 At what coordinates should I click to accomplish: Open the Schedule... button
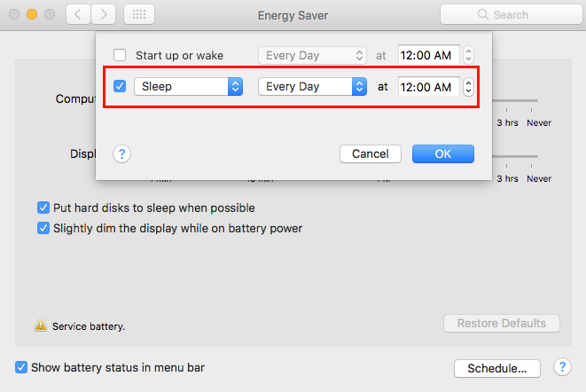tap(496, 367)
